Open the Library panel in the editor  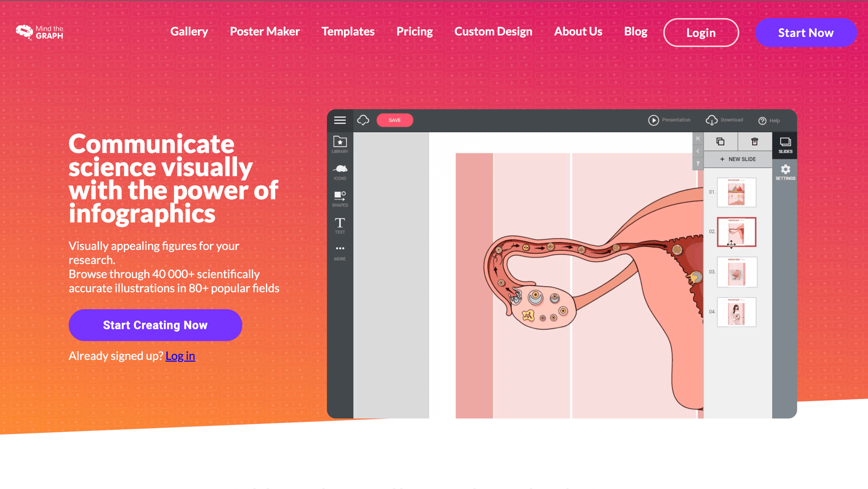340,143
